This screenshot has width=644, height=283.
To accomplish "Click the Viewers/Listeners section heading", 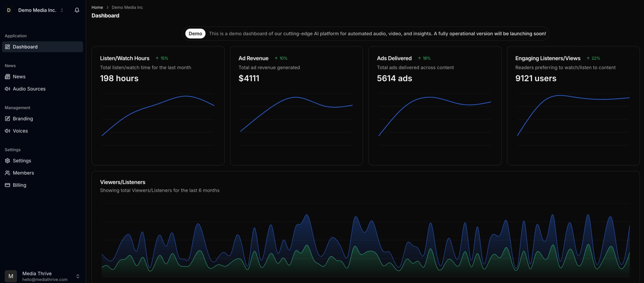I will tap(123, 182).
